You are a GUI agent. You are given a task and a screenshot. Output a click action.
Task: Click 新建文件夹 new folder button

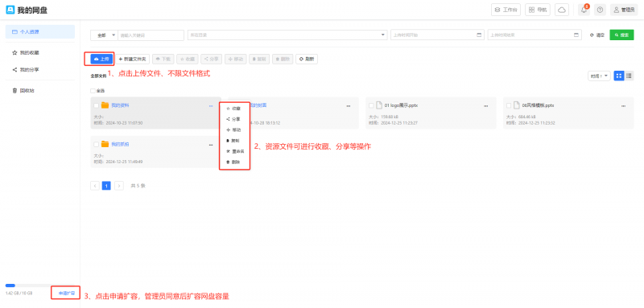[x=133, y=59]
